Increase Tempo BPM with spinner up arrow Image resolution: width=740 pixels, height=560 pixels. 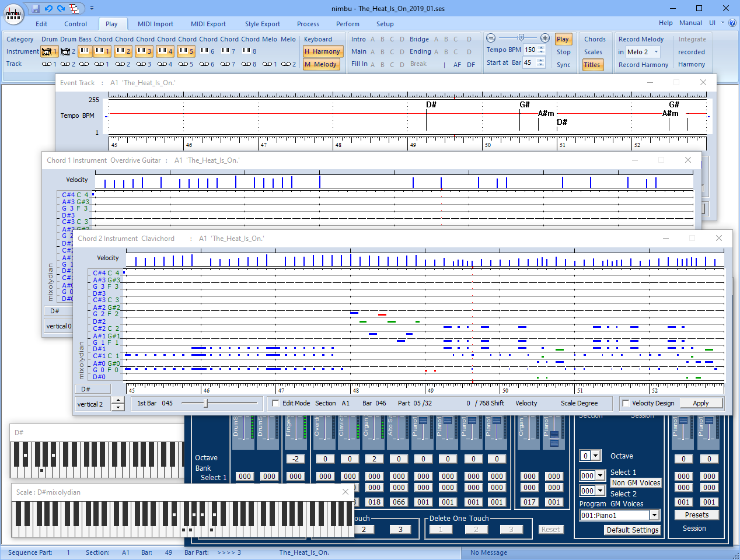click(x=541, y=47)
